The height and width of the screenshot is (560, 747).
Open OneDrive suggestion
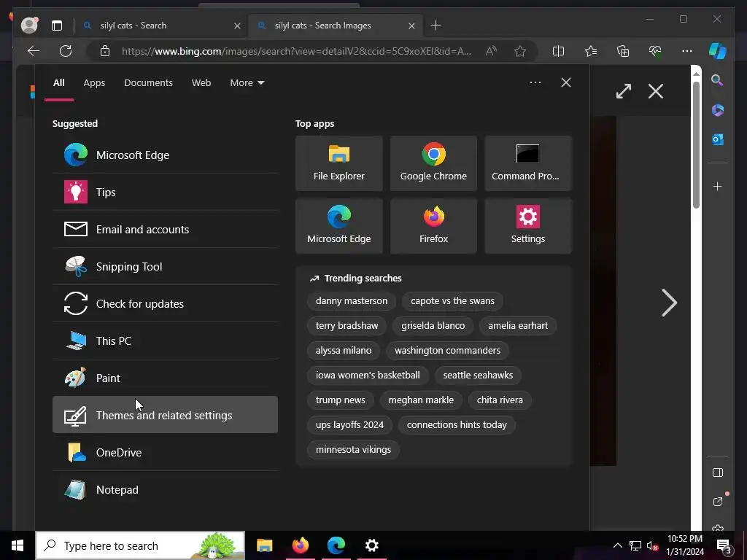point(165,452)
